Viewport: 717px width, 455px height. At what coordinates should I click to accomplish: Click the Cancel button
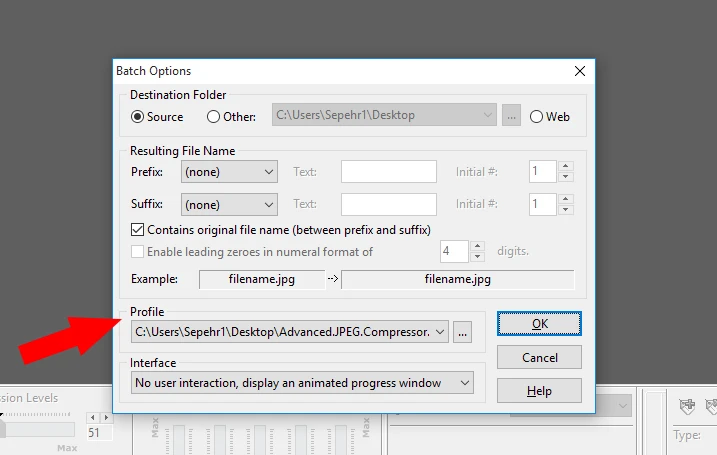(540, 357)
